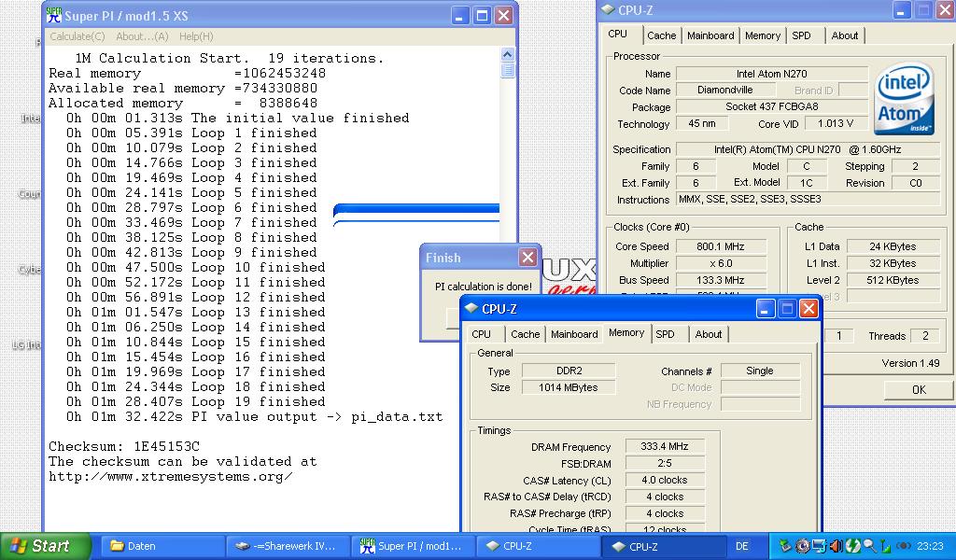Click the monitor tray icon
956x560 pixels.
pyautogui.click(x=819, y=546)
